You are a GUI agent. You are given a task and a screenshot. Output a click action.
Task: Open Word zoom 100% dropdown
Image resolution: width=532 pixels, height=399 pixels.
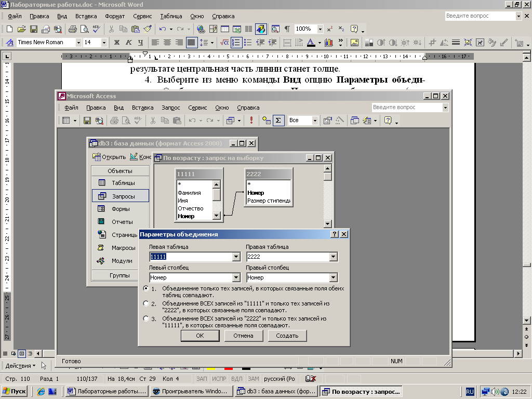click(320, 29)
